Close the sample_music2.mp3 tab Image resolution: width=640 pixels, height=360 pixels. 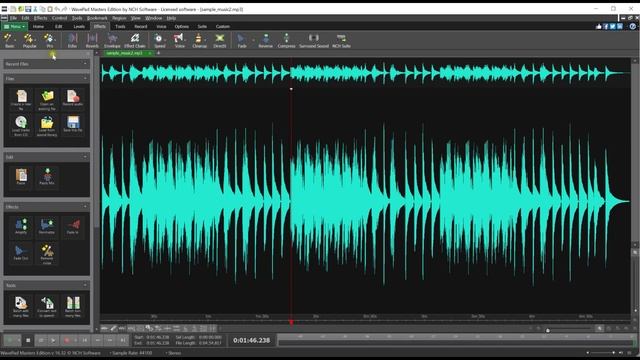click(150, 53)
